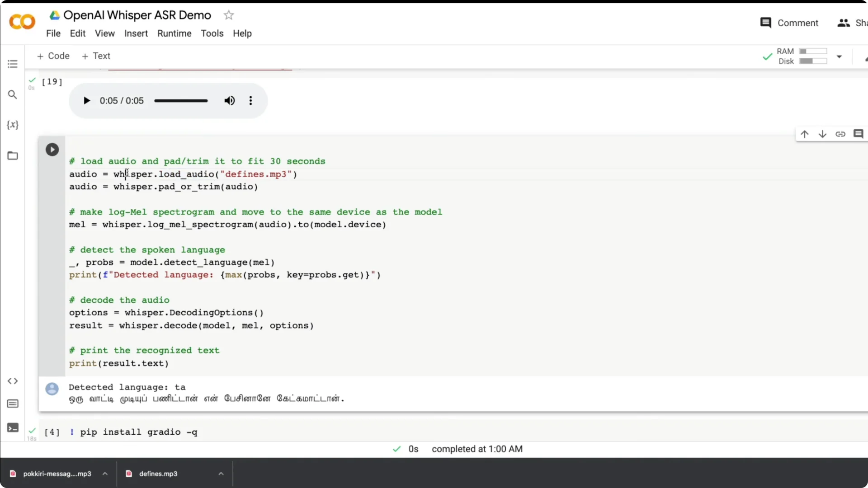
Task: Open the Comment panel
Action: pos(789,23)
